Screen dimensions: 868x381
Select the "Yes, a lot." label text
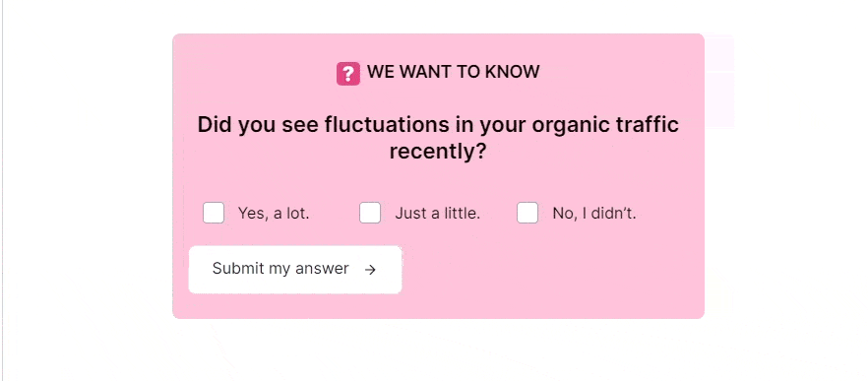coord(274,214)
